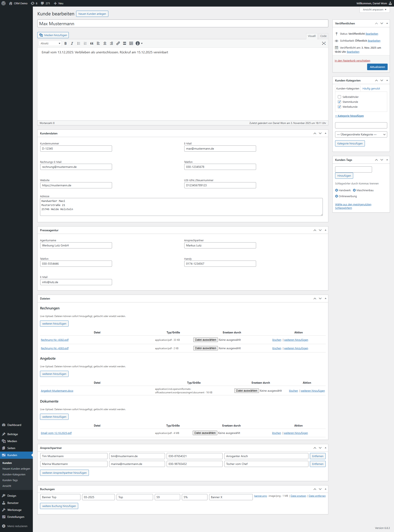Remove the Handwerk tag
Viewport: 394px width, 532px height.
pyautogui.click(x=337, y=190)
